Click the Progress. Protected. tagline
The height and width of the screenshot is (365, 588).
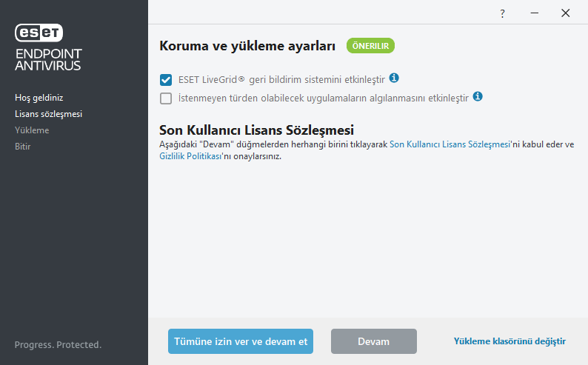click(x=58, y=345)
